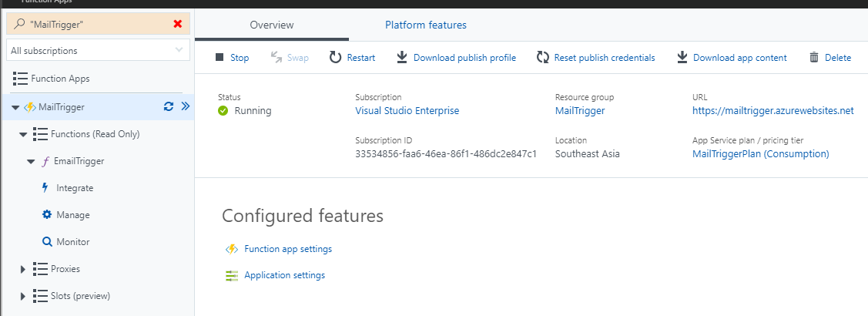Open the All subscriptions dropdown
Viewport: 868px width, 316px height.
[98, 50]
